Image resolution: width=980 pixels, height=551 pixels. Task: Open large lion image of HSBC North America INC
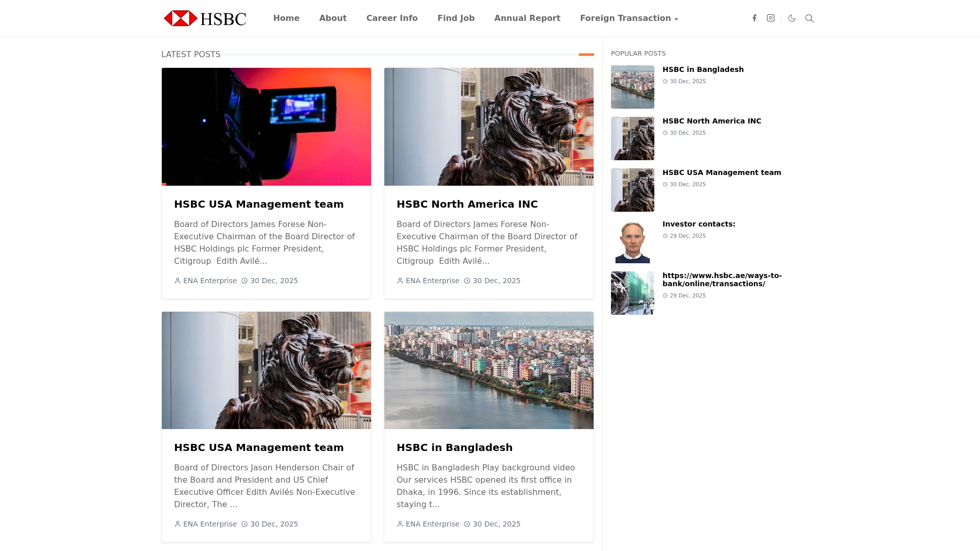tap(489, 127)
